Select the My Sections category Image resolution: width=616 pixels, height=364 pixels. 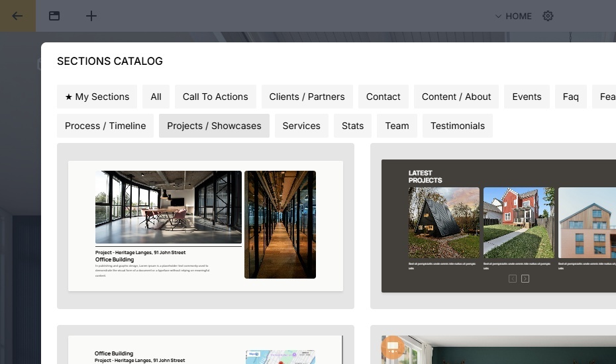point(97,97)
